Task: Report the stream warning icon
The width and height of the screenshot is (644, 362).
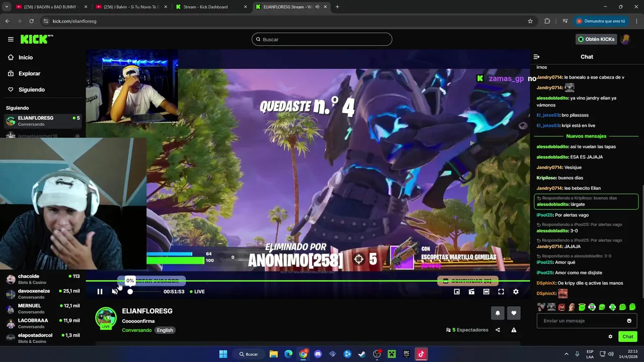Action: (x=514, y=330)
